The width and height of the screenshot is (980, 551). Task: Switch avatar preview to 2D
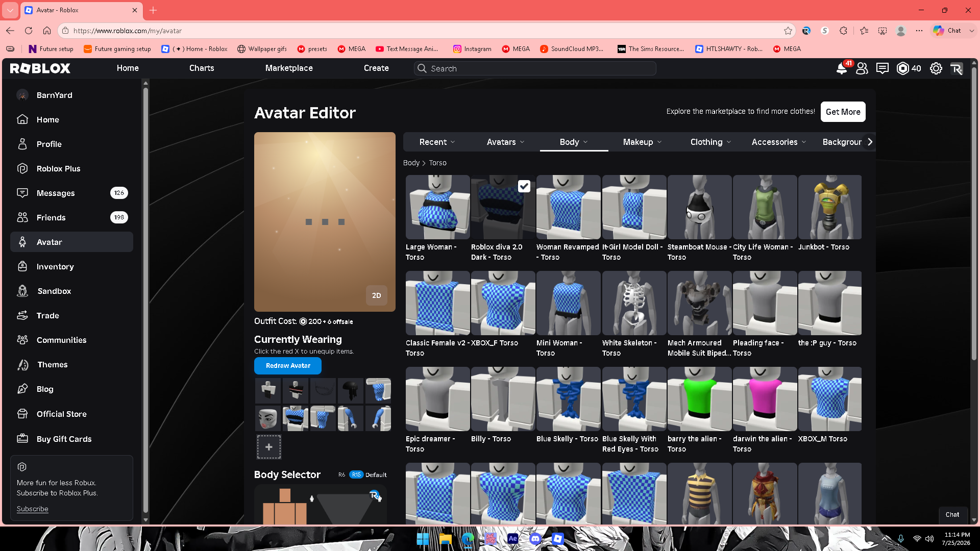click(377, 295)
